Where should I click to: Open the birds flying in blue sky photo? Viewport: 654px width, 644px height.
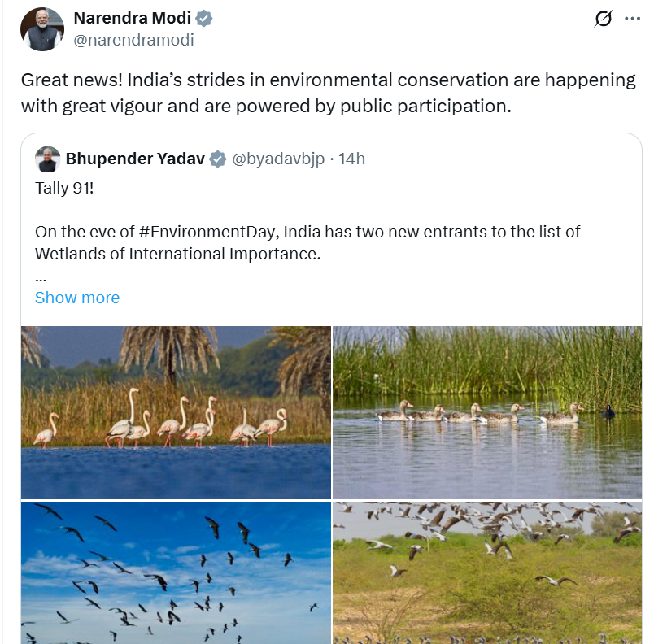point(176,572)
